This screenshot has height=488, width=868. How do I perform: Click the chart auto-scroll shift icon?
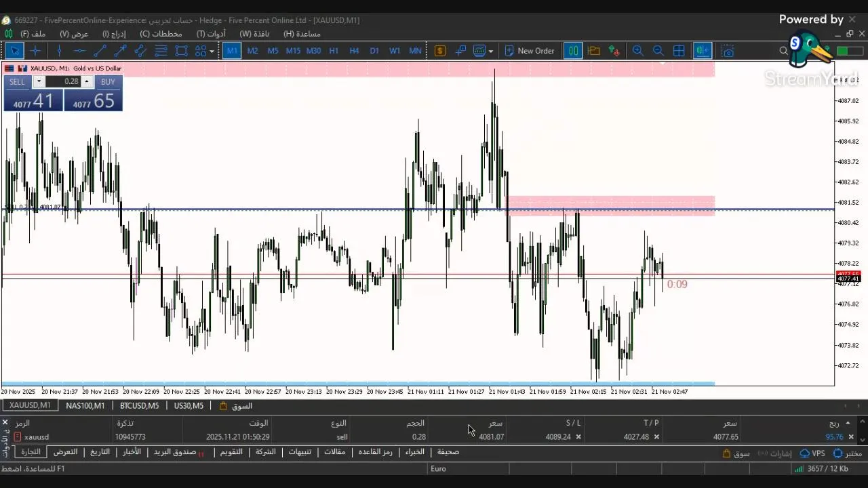tap(702, 51)
